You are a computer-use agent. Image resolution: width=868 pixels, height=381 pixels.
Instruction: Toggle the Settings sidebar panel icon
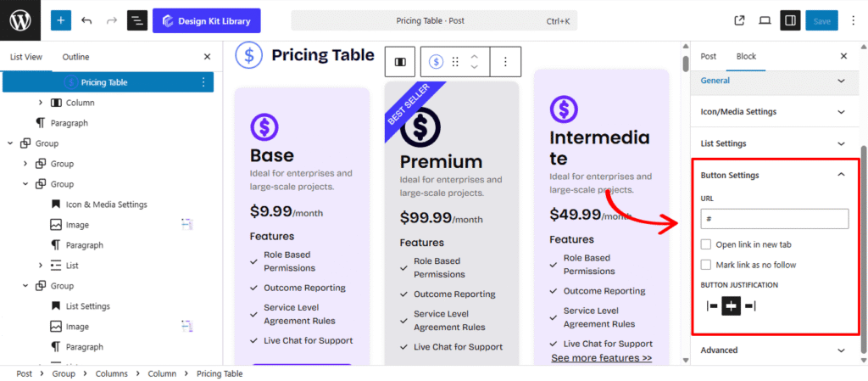click(x=789, y=20)
